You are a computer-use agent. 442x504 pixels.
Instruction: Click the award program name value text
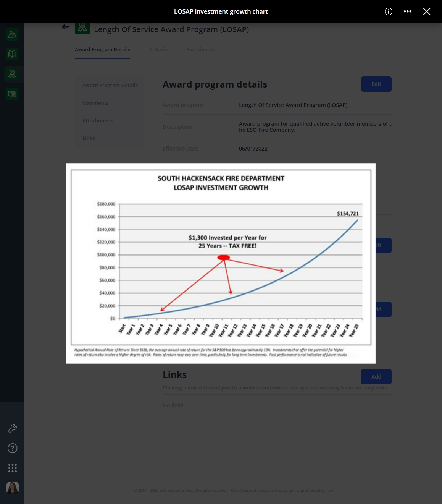coord(293,105)
